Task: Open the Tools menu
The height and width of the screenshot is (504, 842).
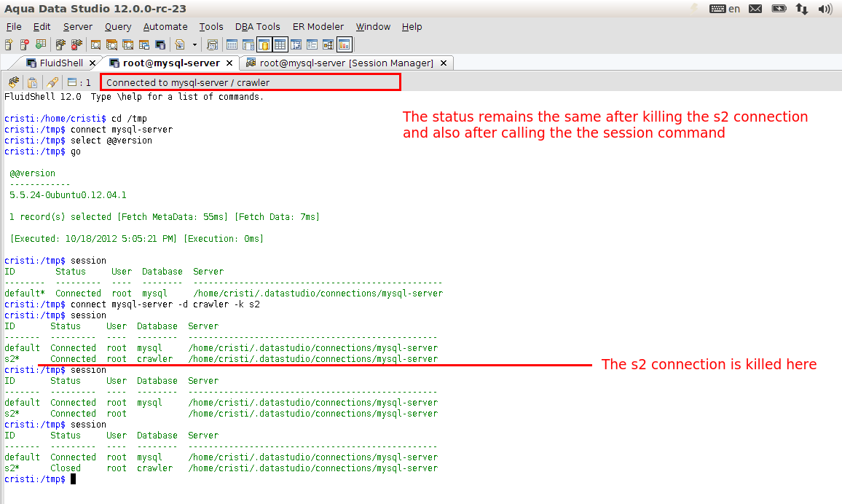Action: pyautogui.click(x=211, y=27)
